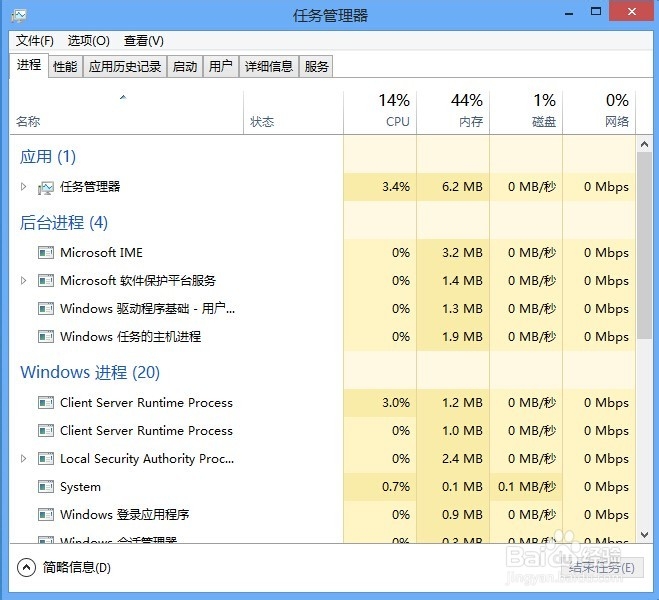The image size is (659, 600).
Task: Click the 2.4 MB memory value
Action: [462, 459]
